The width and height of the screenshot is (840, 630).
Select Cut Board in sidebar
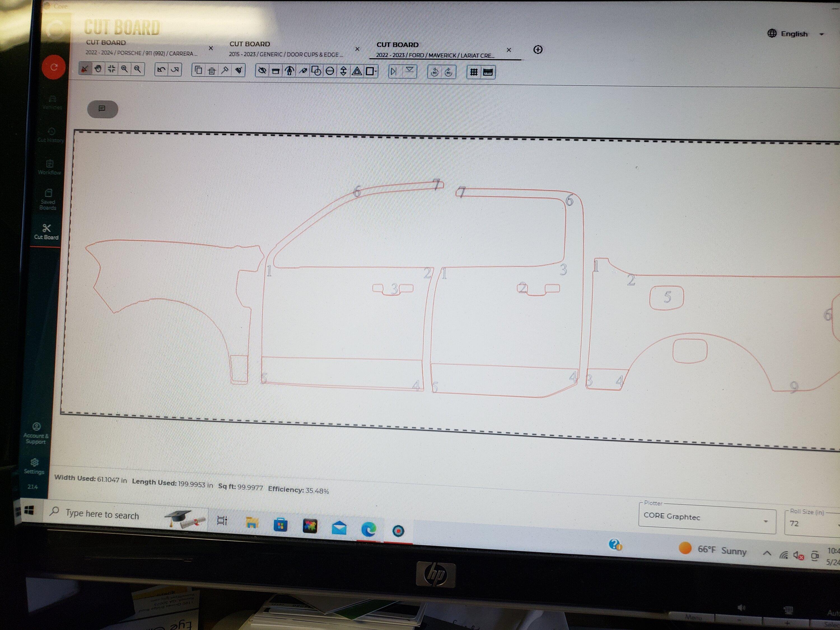[x=46, y=232]
